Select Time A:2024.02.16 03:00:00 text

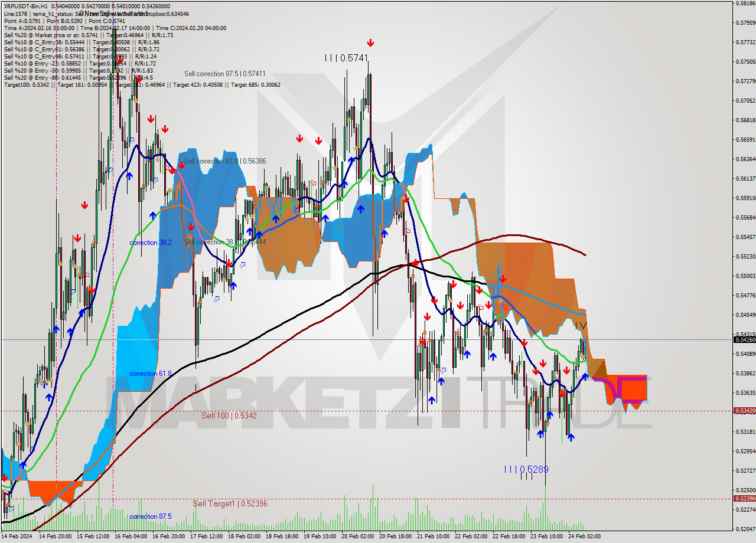tap(39, 28)
